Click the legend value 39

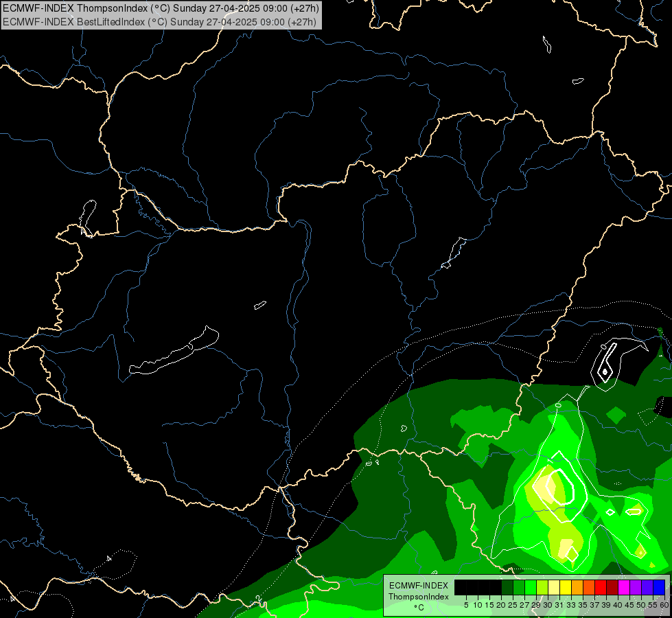606,605
